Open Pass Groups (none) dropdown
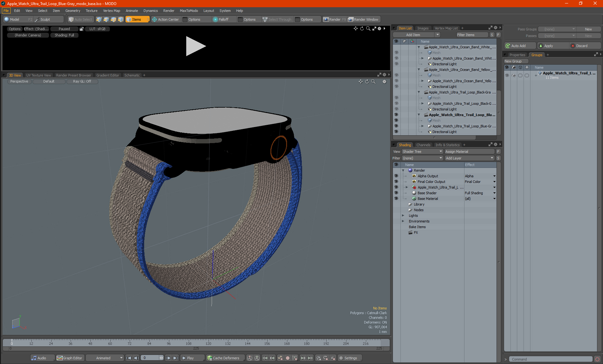The width and height of the screenshot is (603, 364). [x=557, y=29]
